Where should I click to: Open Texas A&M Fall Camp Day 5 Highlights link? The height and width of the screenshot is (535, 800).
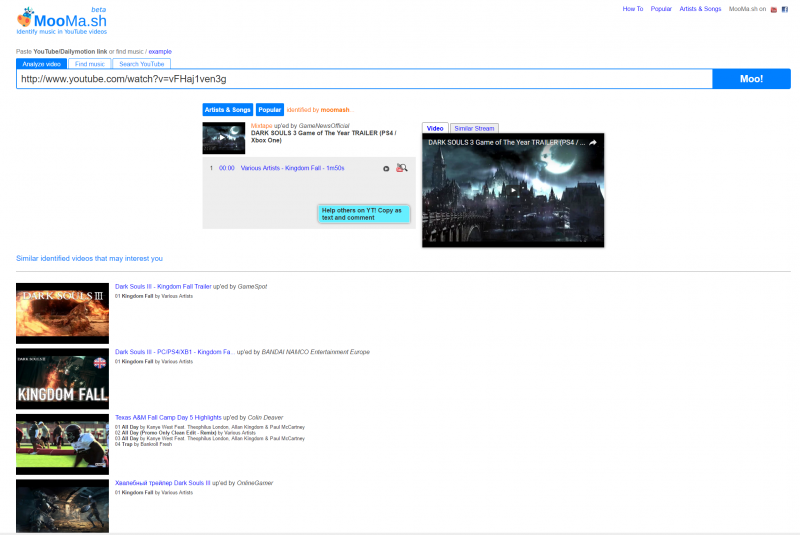tap(168, 417)
